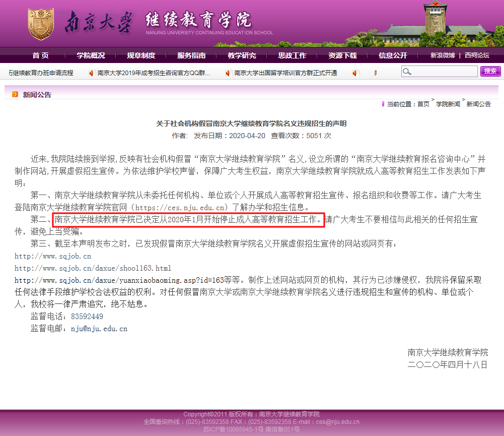Click the speaker icon before 出国留学培训 notice

tap(228, 73)
